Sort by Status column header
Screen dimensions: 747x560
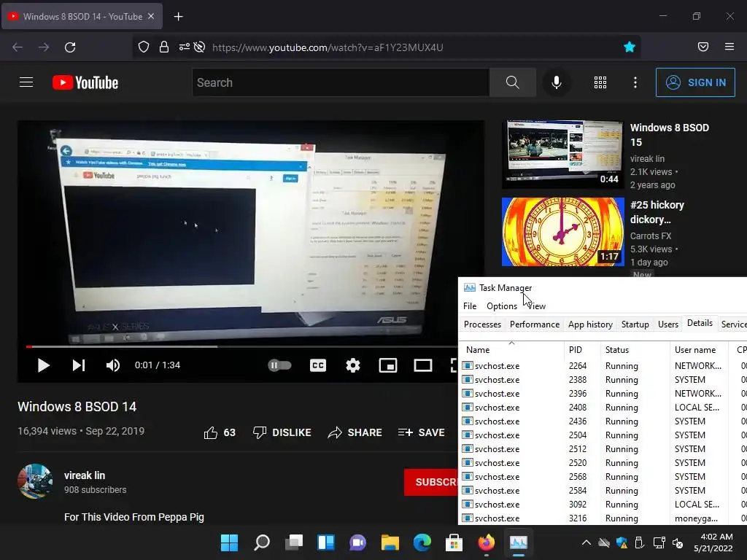click(635, 349)
